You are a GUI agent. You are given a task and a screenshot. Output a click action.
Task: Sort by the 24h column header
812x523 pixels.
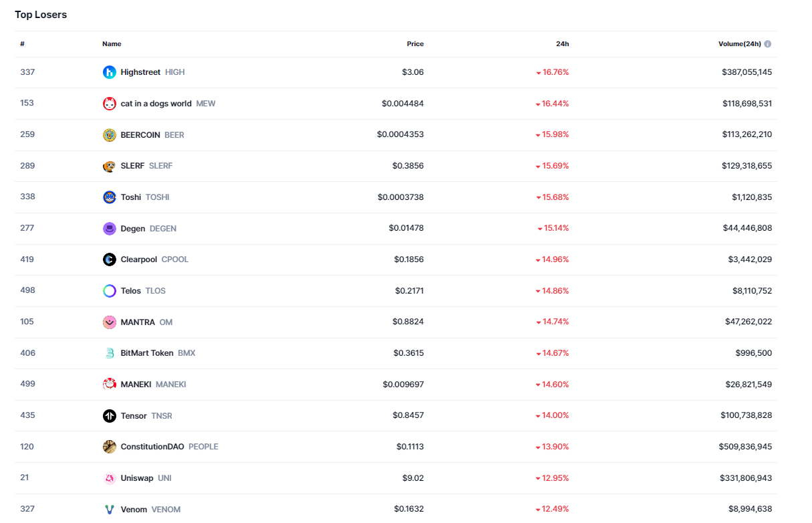tap(562, 44)
